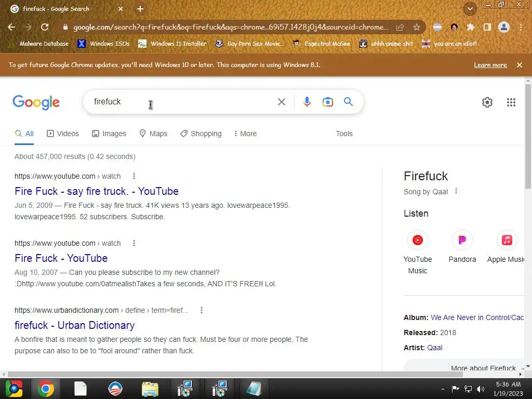This screenshot has width=532, height=399.
Task: Open the taskbar clock showing 5:36 AM
Action: click(508, 389)
